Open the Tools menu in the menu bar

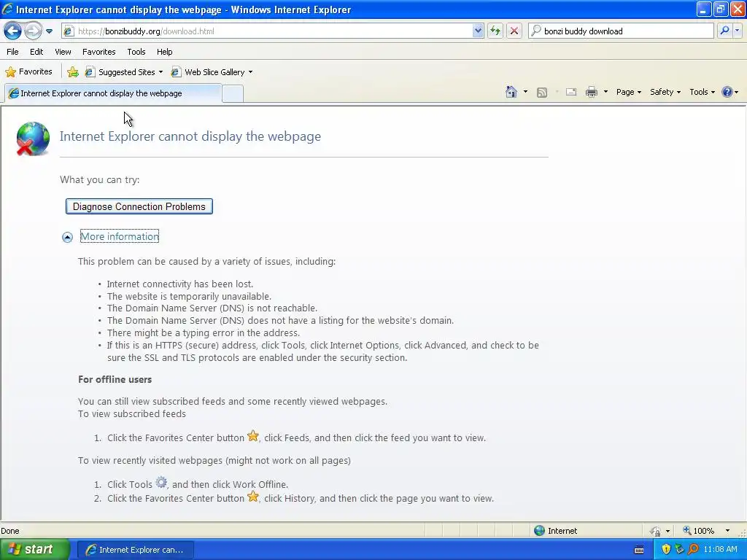[x=136, y=52]
